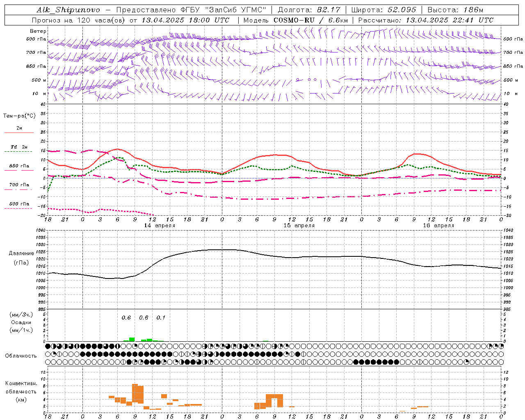The height and width of the screenshot is (420, 525).
Task: Click the Облачность panel label
Action: tap(21, 356)
